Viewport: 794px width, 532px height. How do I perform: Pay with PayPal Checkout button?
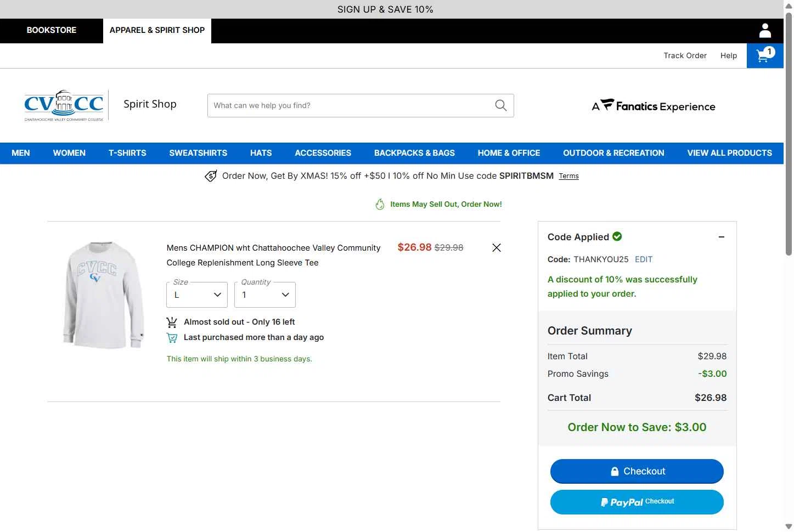637,502
